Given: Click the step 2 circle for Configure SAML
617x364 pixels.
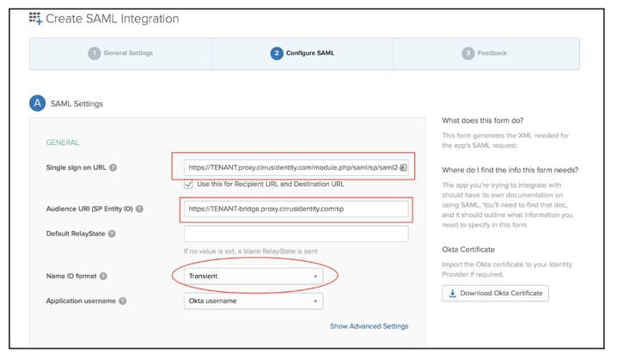Looking at the screenshot, I should point(277,53).
